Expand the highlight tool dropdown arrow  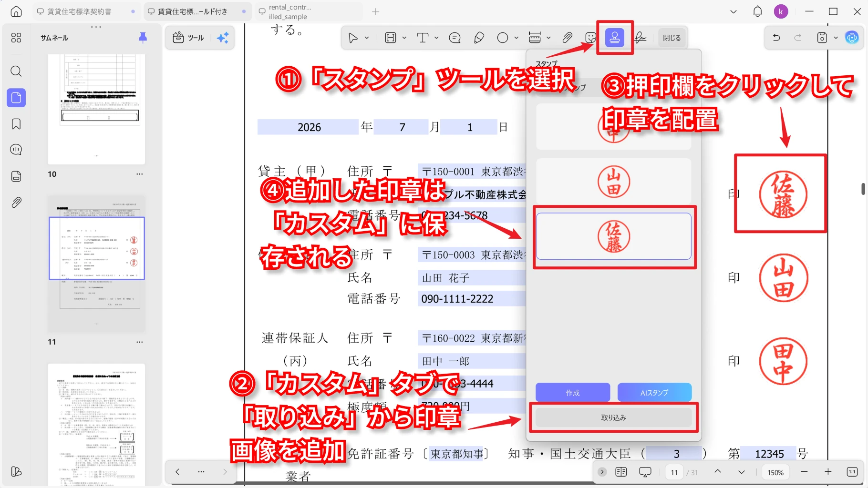pyautogui.click(x=404, y=38)
